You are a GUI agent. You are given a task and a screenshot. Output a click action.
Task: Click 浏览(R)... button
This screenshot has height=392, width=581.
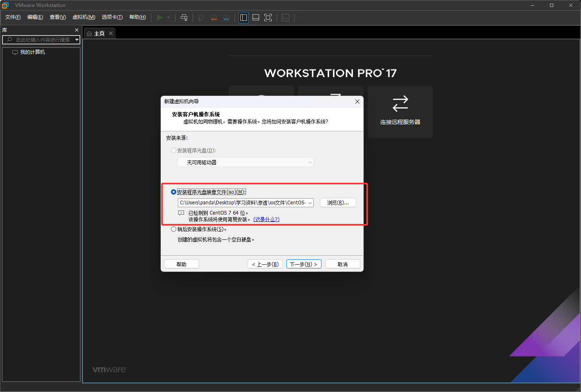pos(338,203)
